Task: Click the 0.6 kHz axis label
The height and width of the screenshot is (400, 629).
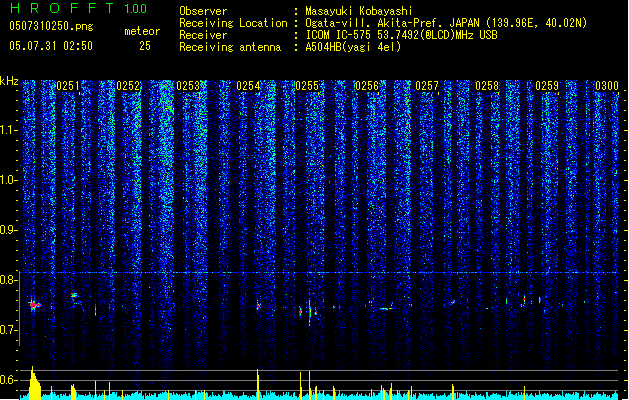Action: pos(9,380)
